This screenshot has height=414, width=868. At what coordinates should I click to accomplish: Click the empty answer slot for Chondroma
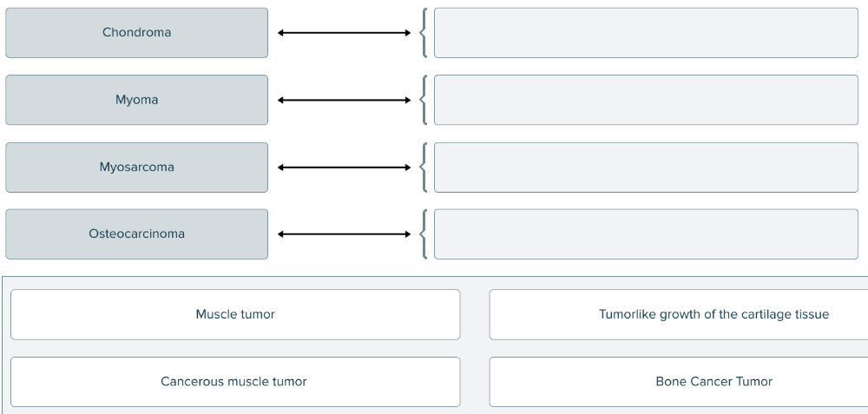tap(646, 33)
